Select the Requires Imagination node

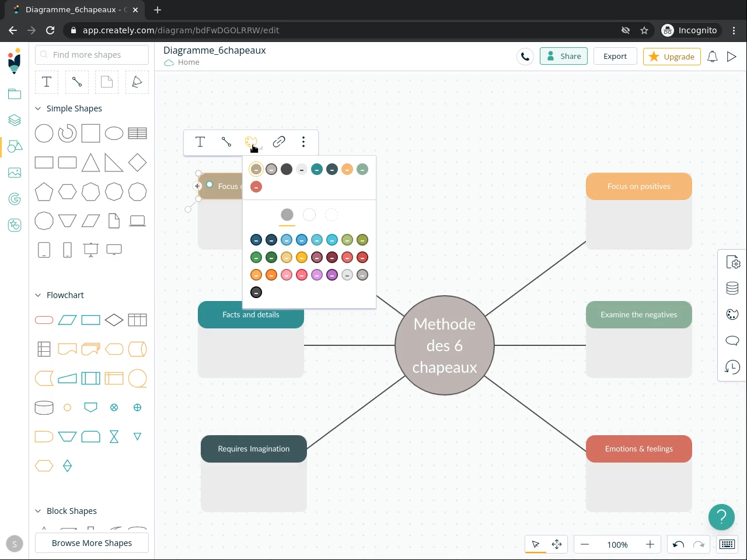click(x=254, y=449)
